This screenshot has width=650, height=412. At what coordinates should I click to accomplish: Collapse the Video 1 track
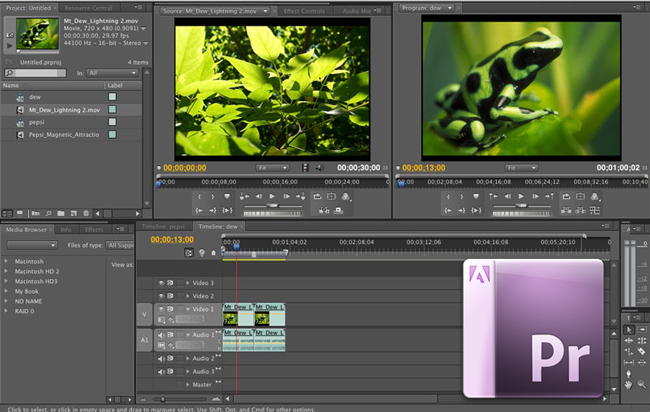[188, 309]
